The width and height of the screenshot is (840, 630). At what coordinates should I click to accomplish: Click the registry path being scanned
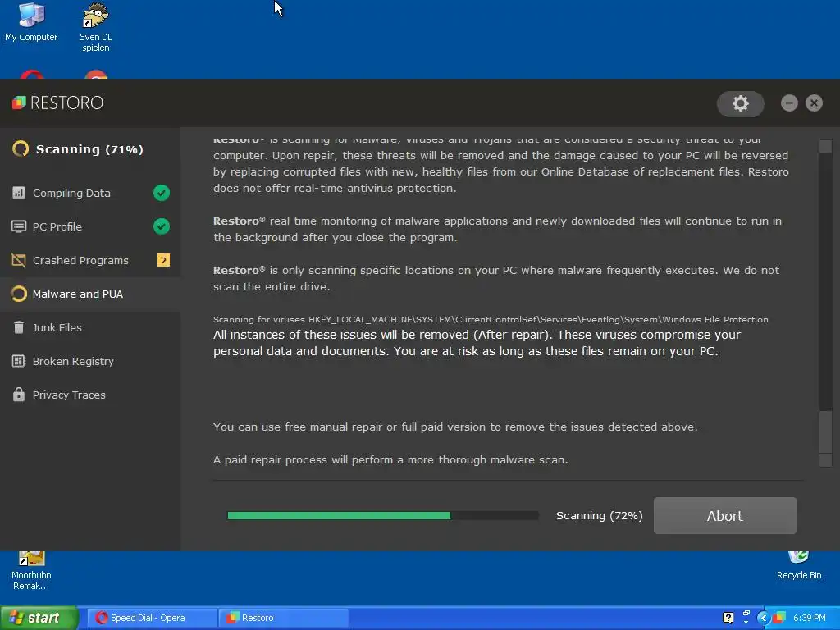(x=538, y=319)
